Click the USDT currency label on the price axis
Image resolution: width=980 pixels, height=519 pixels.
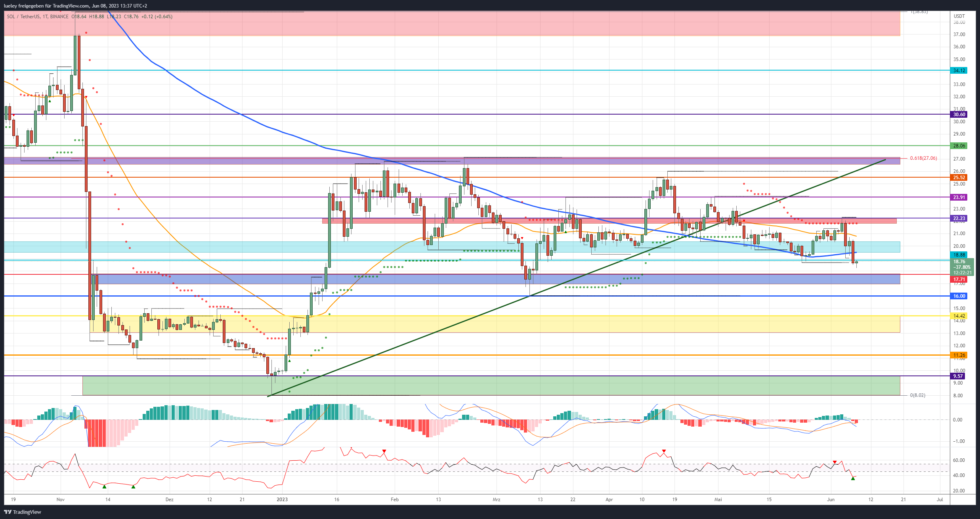tap(959, 16)
